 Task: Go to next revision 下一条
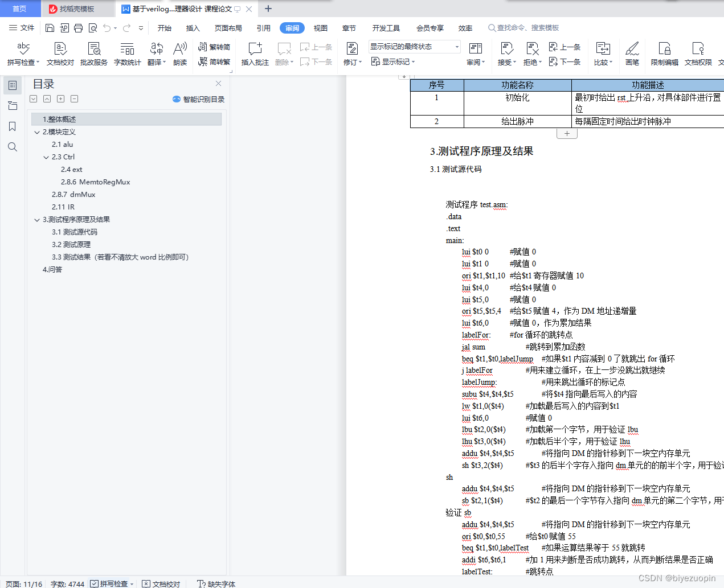click(565, 61)
